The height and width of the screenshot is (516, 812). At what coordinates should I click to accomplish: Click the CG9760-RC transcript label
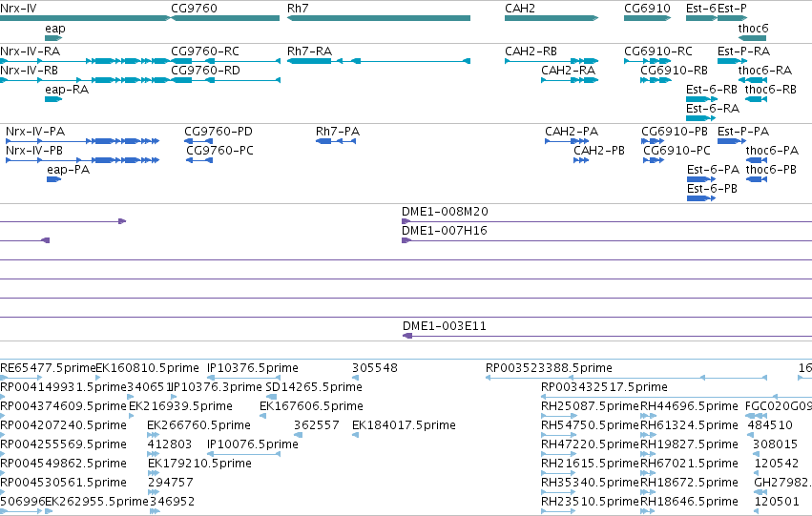[x=205, y=52]
